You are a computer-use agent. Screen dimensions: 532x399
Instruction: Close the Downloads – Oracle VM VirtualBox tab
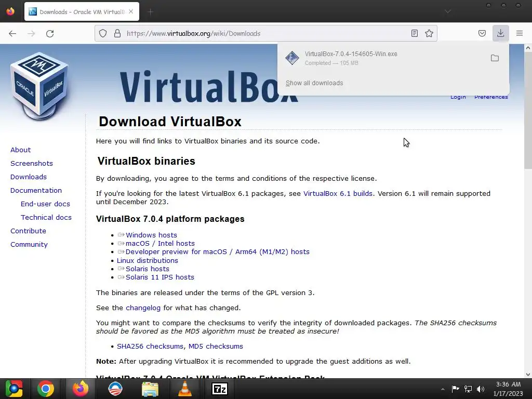(131, 11)
